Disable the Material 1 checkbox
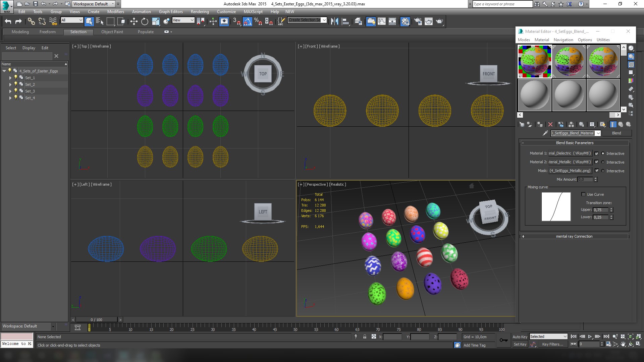 (596, 154)
